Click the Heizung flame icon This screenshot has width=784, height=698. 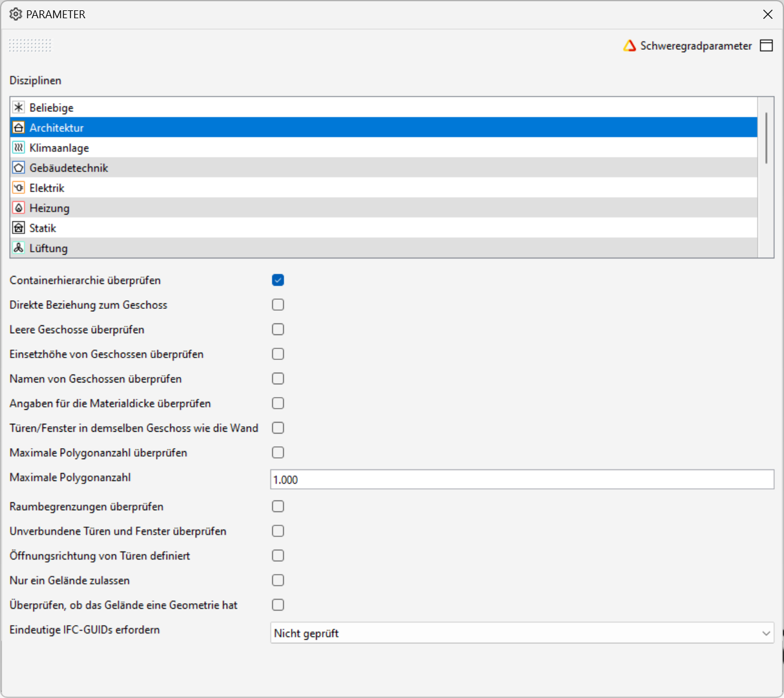[19, 208]
